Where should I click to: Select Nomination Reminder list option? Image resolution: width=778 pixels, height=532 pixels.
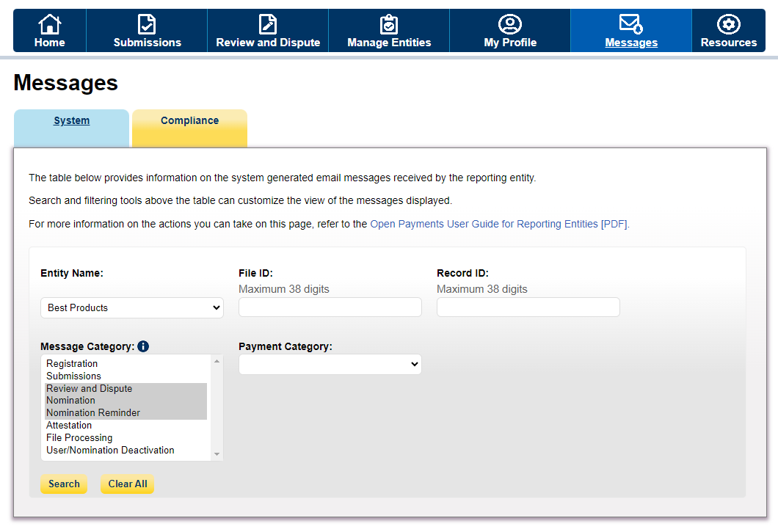click(126, 413)
